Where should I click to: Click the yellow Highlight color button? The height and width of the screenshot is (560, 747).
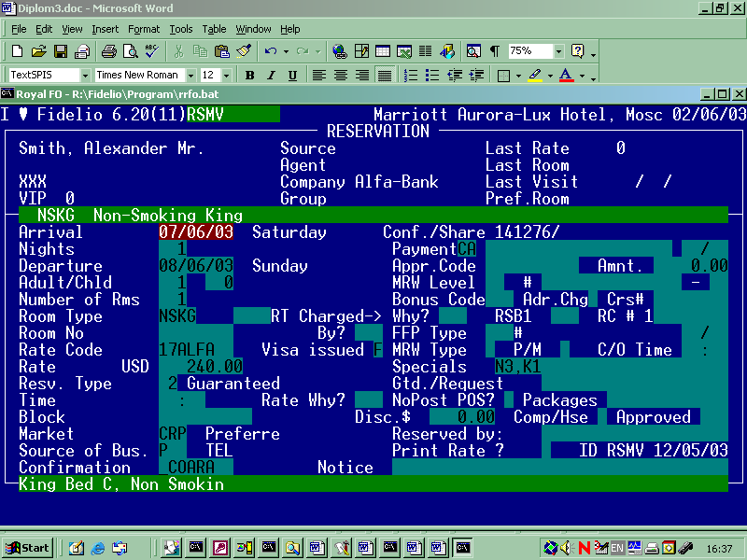[x=534, y=76]
